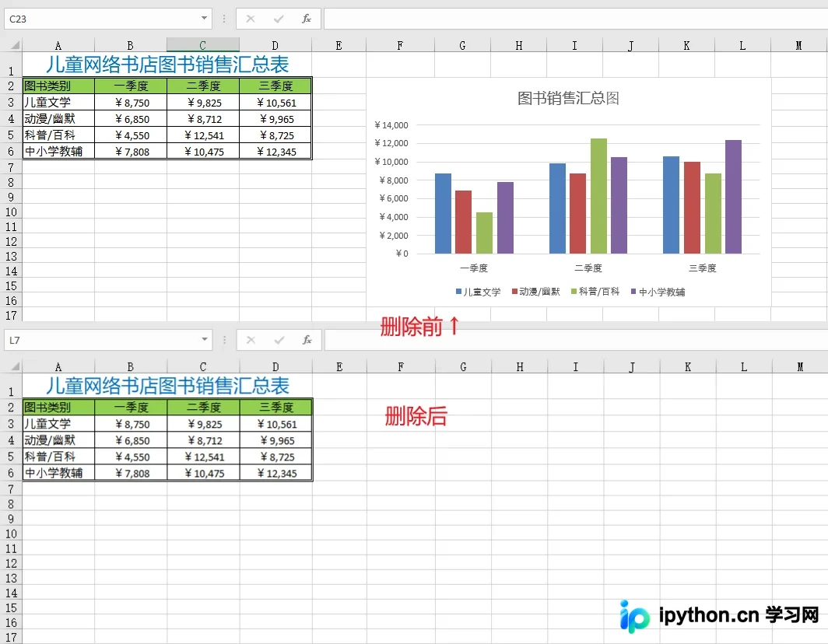Select row 17 header in the lower sheet
828x644 pixels.
click(x=11, y=637)
